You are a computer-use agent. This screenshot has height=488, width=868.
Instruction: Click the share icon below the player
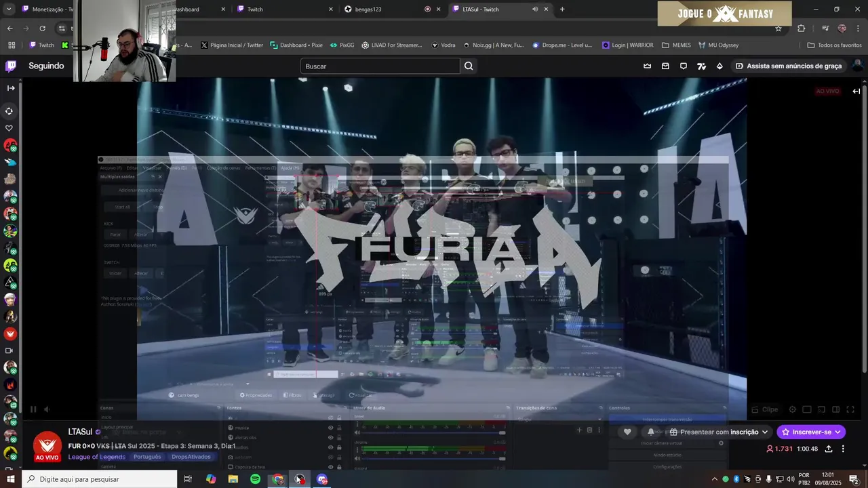click(829, 449)
